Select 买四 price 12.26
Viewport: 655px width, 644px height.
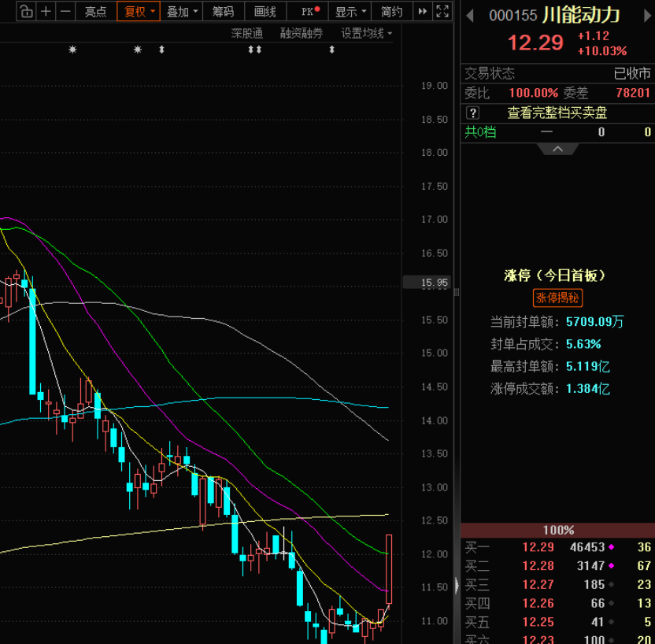coord(538,604)
